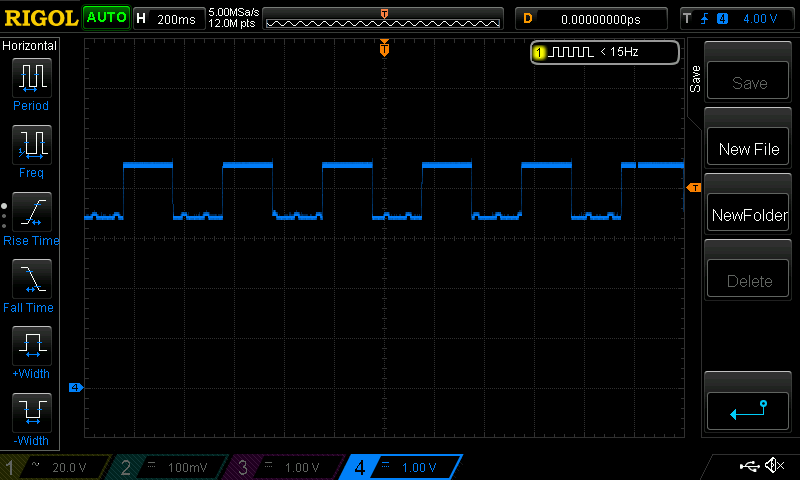
Task: Choose the Rise Time measurement icon
Action: click(x=31, y=212)
